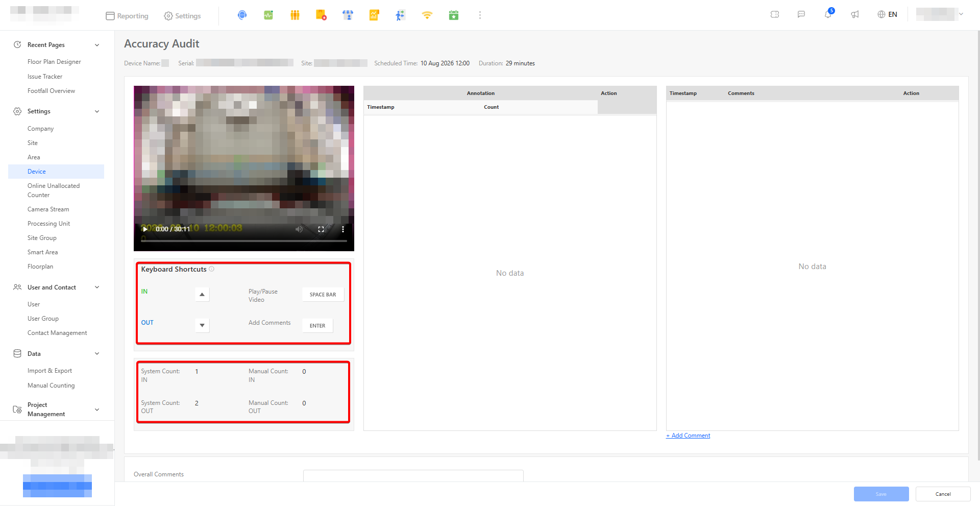Change language using the EN globe

pos(887,14)
